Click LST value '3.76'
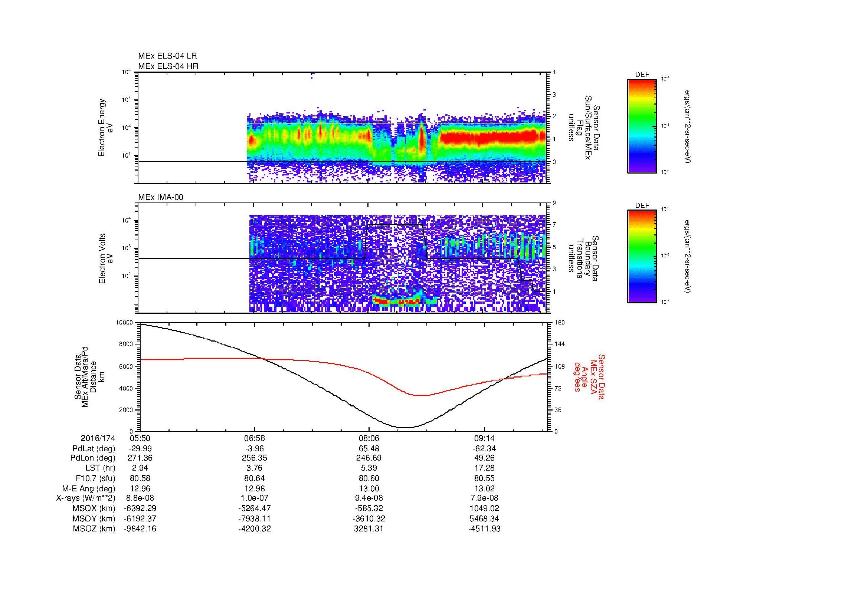This screenshot has height=613, width=868. [x=255, y=468]
